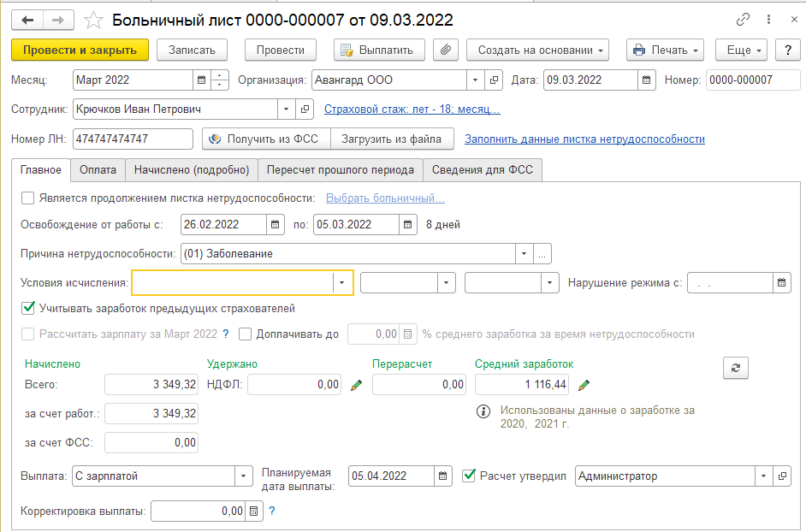Open calendar for Планируемая дата выплаты
Viewport: 806px width, 532px height.
pyautogui.click(x=443, y=476)
